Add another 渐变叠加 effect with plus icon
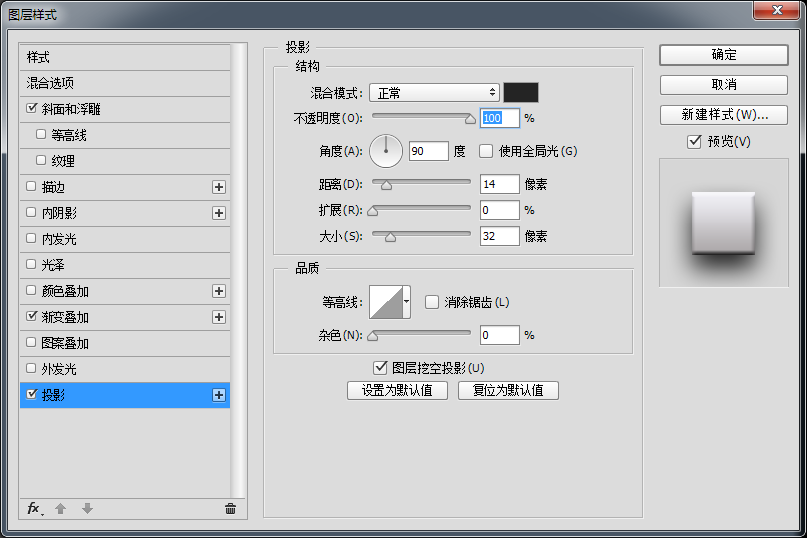Viewport: 807px width, 538px height. pyautogui.click(x=219, y=317)
